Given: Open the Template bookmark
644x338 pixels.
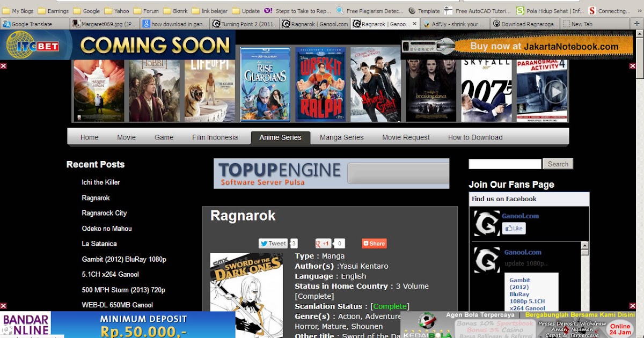Looking at the screenshot, I should (424, 11).
